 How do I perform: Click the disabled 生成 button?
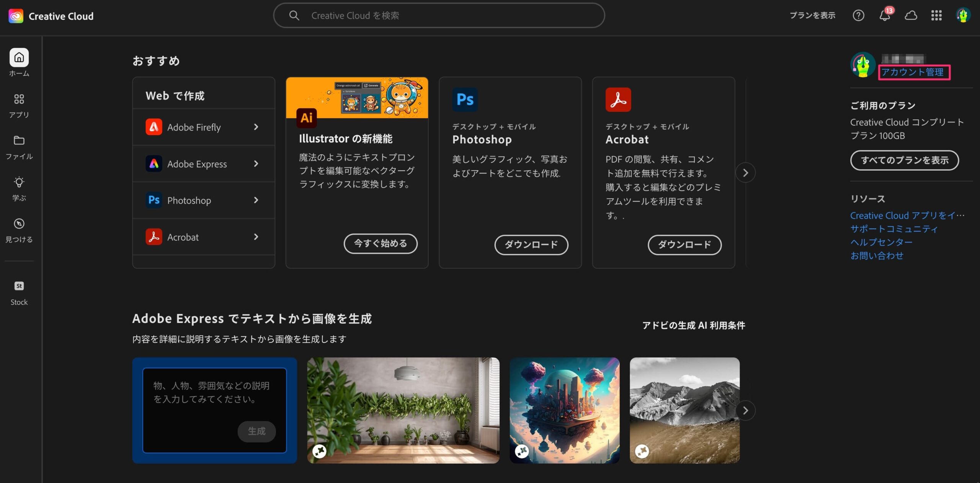click(x=256, y=431)
